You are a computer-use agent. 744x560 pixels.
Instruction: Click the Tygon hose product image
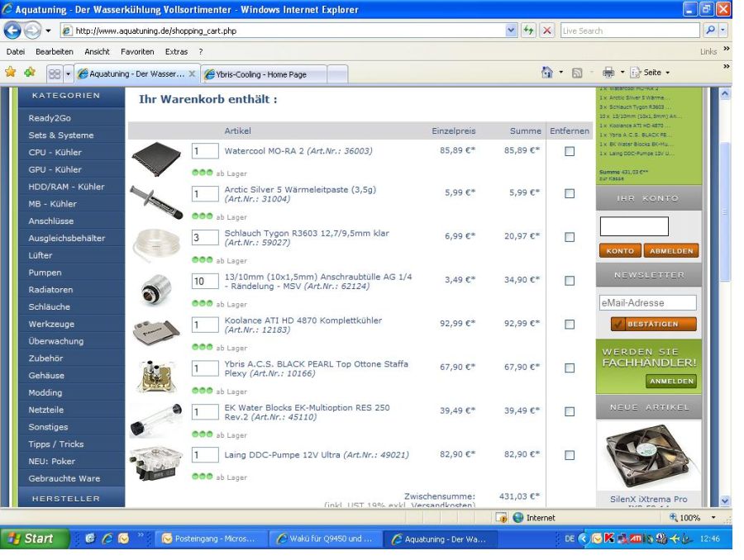[x=156, y=244]
